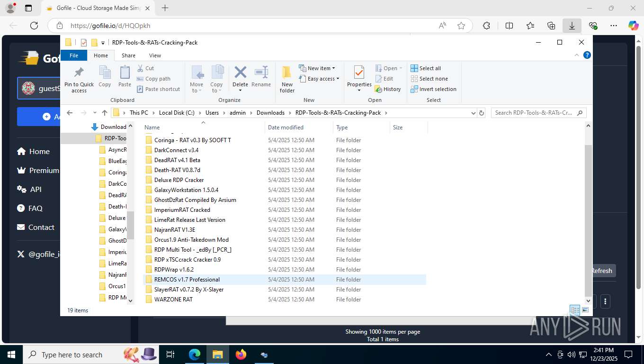Click the Copy ribbon icon
Screen dimensions: 644x364
(105, 77)
